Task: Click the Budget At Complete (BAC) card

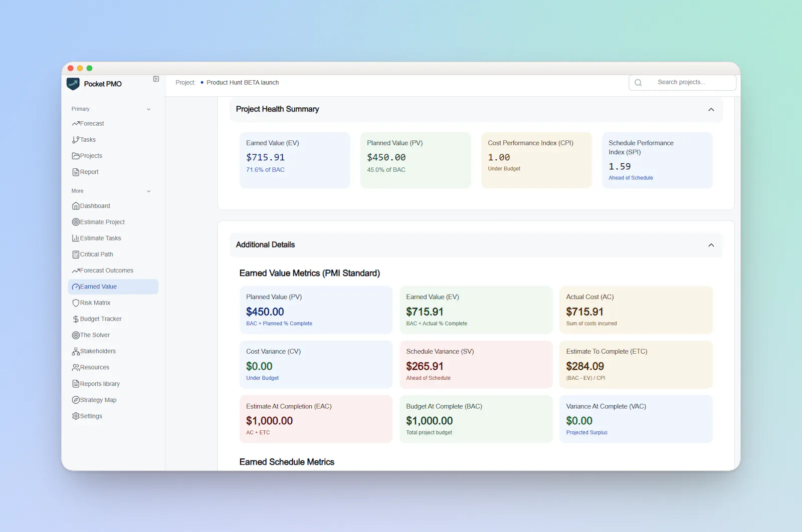Action: point(476,419)
